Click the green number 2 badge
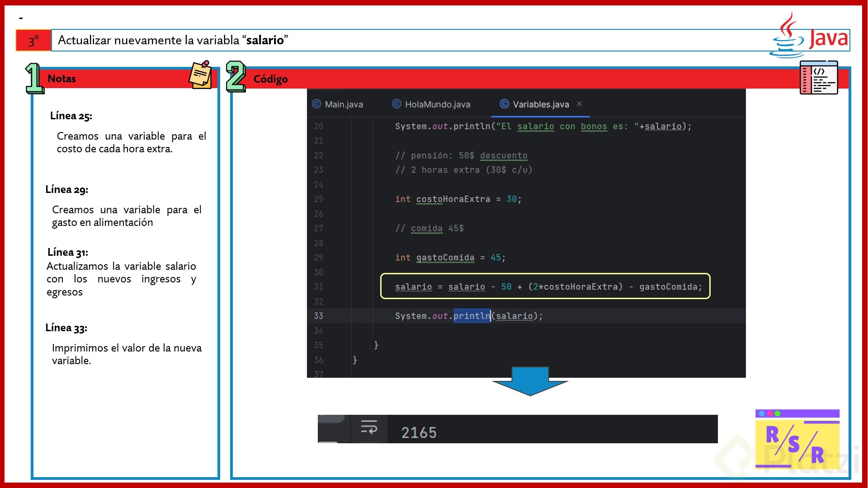868x488 pixels. [236, 77]
